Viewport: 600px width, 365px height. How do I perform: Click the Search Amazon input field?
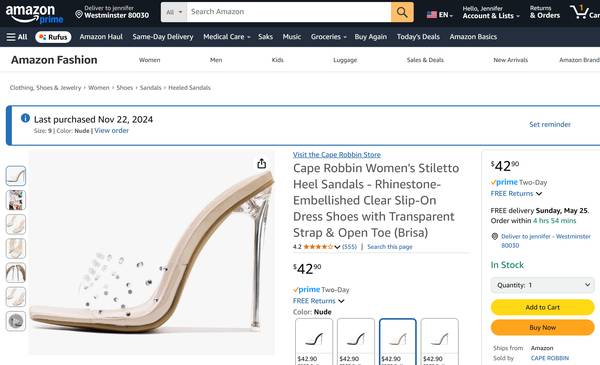[289, 12]
